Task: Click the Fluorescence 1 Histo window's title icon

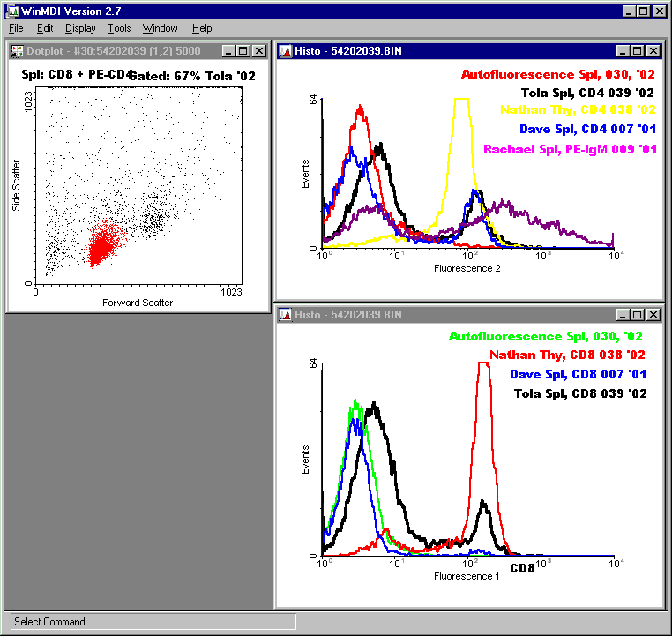Action: point(286,315)
